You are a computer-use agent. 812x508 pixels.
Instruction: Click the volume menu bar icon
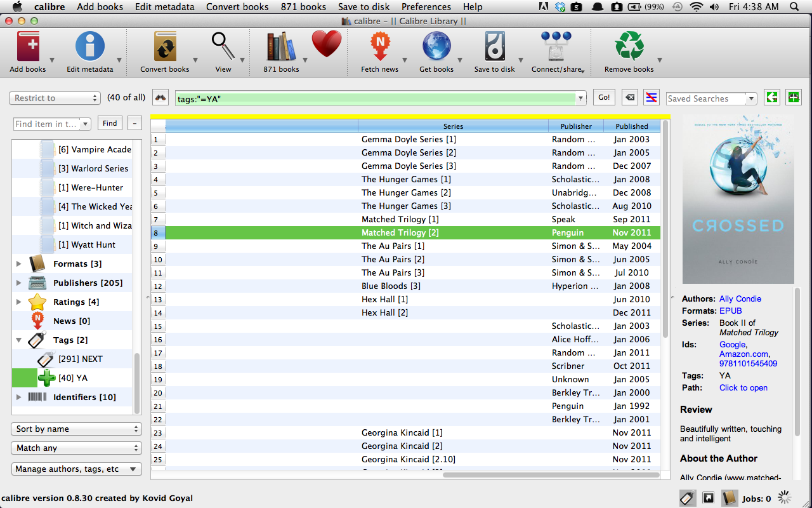click(715, 7)
